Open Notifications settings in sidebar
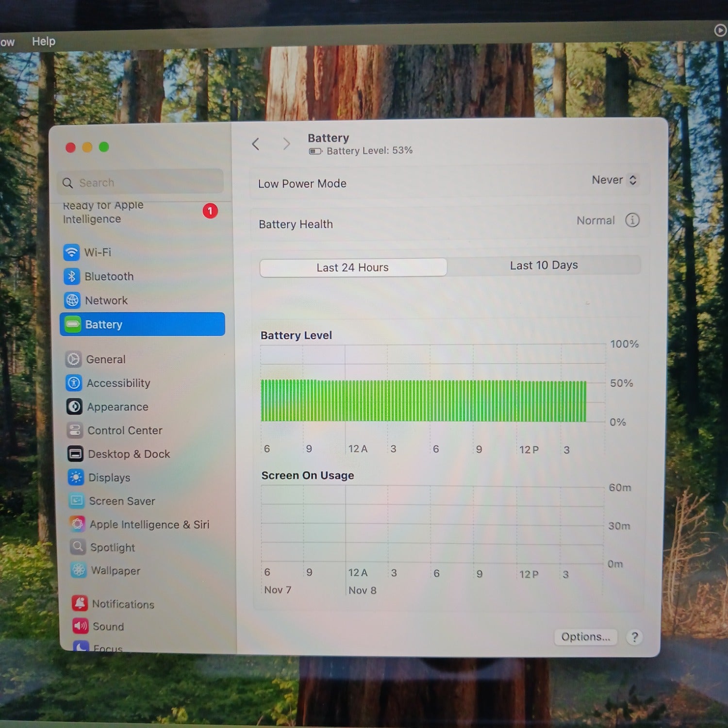Screen dimensions: 728x728 click(x=123, y=604)
